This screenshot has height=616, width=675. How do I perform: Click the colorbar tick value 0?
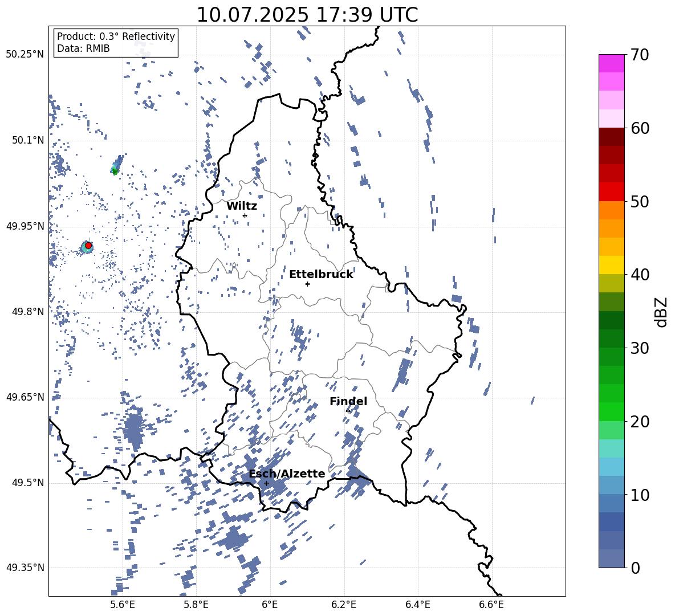pos(636,568)
